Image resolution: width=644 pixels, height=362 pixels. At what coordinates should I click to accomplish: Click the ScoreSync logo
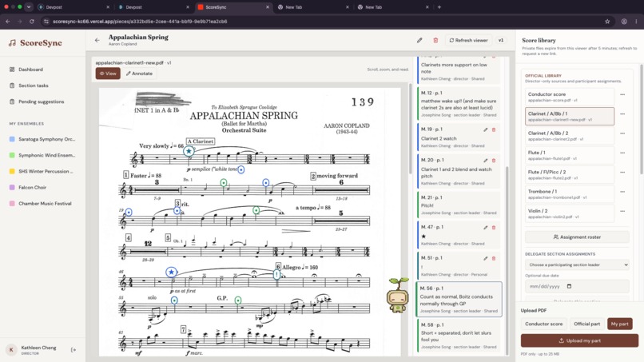pyautogui.click(x=35, y=42)
